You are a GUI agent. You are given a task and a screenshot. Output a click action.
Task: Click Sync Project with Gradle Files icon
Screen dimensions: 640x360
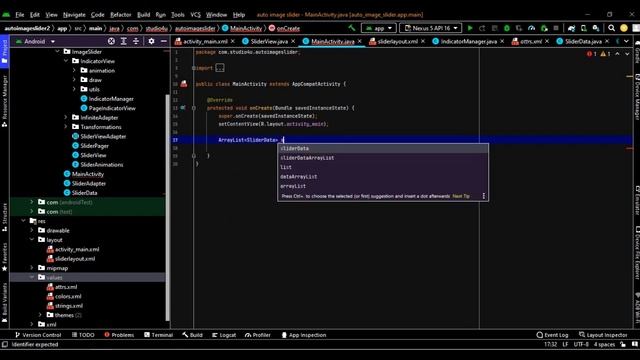[x=571, y=28]
